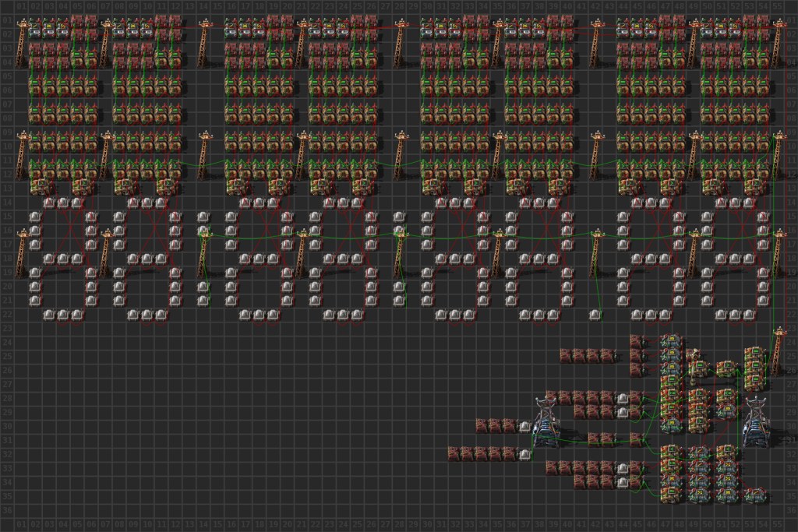The image size is (798, 532).
Task: Click left ruler row label 30
Action: pos(8,426)
